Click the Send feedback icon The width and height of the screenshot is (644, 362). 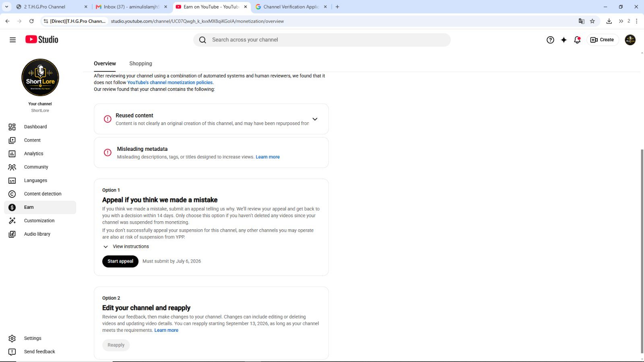click(12, 352)
